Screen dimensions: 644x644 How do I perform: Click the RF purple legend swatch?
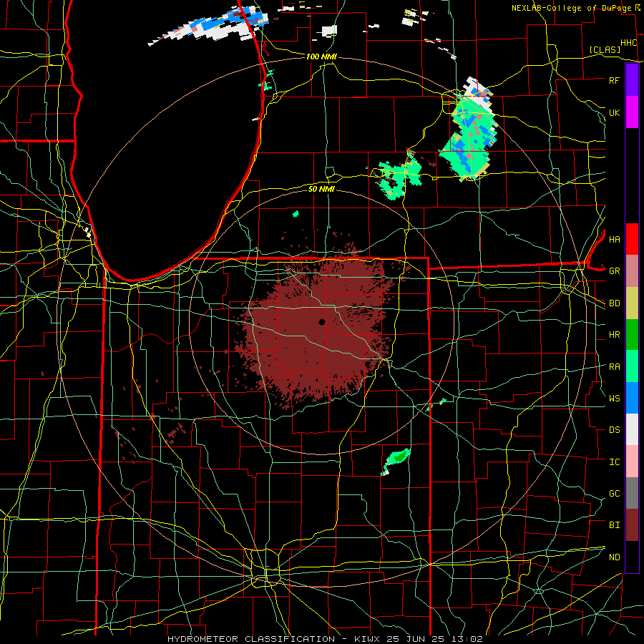coord(632,80)
